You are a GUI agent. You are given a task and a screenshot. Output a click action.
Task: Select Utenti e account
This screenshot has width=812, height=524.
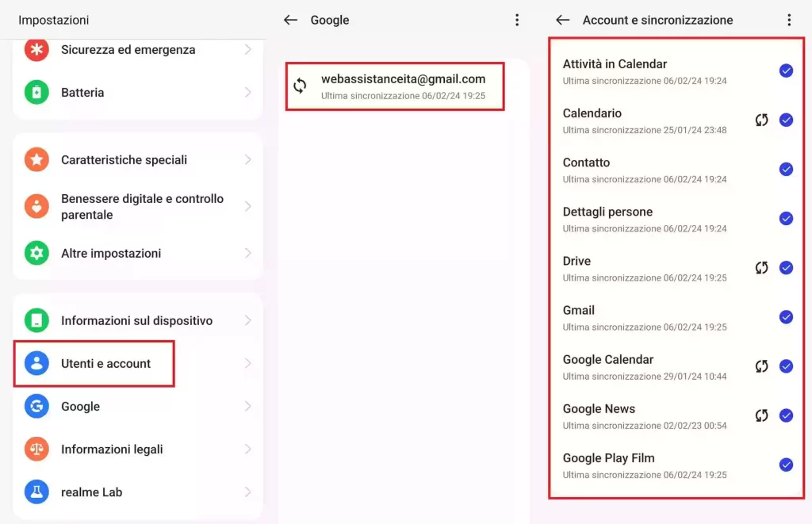pos(138,364)
